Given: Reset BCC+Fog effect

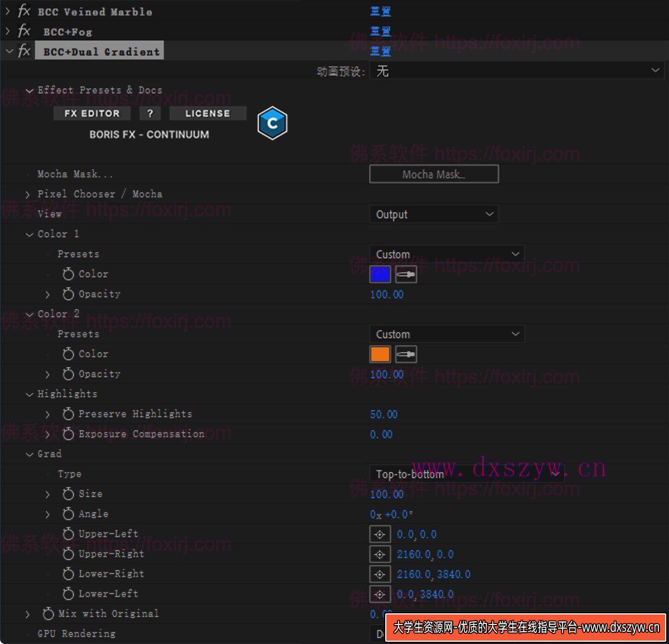Looking at the screenshot, I should coord(380,31).
